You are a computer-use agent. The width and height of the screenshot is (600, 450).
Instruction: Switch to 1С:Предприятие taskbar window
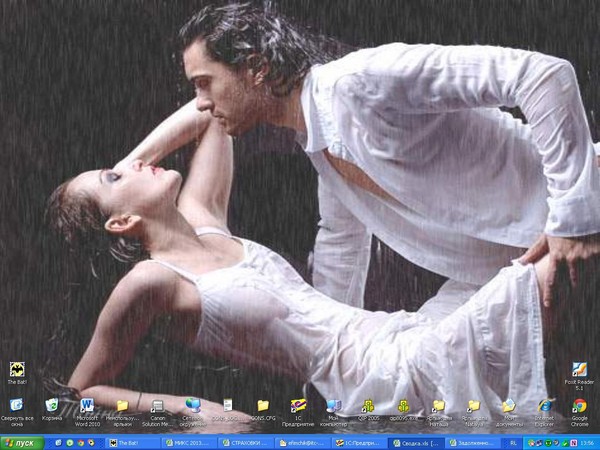coord(359,443)
